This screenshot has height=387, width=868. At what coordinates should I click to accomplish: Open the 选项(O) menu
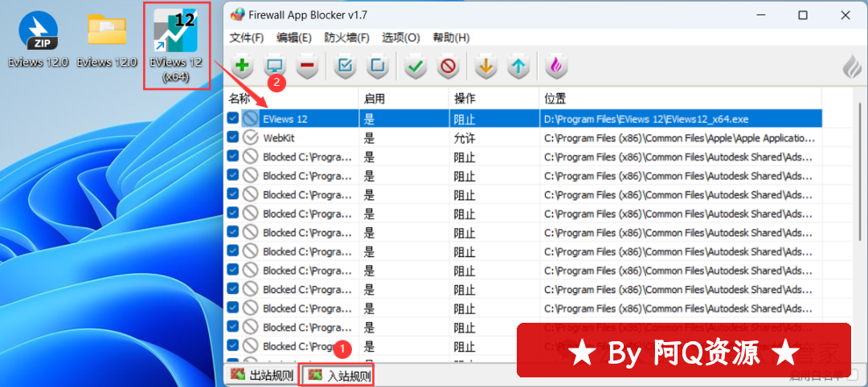pos(400,38)
